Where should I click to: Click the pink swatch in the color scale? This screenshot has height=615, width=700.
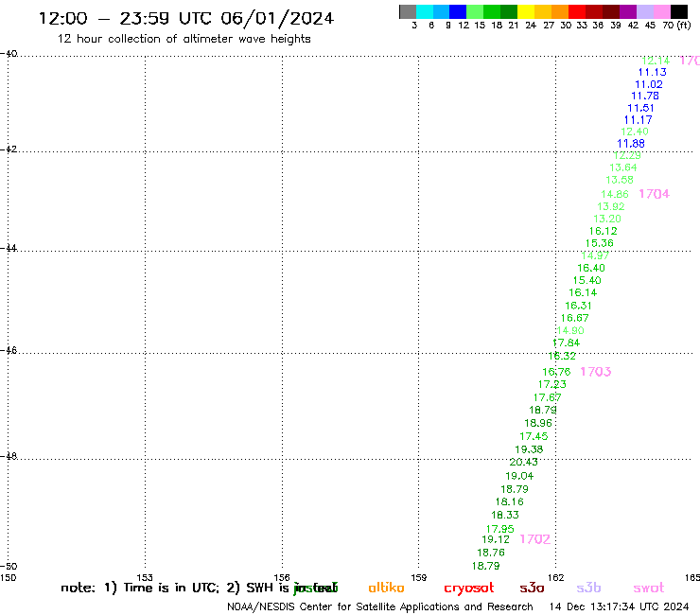point(661,11)
